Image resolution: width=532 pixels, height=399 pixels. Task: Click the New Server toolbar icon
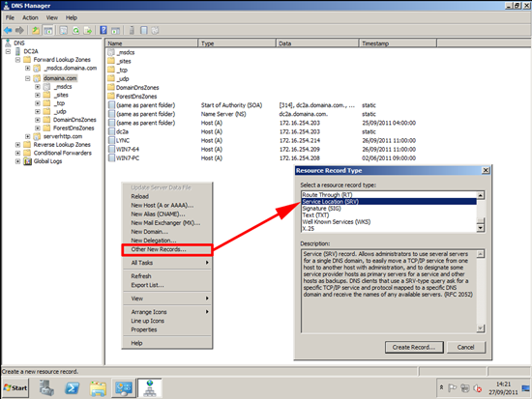pyautogui.click(x=132, y=31)
